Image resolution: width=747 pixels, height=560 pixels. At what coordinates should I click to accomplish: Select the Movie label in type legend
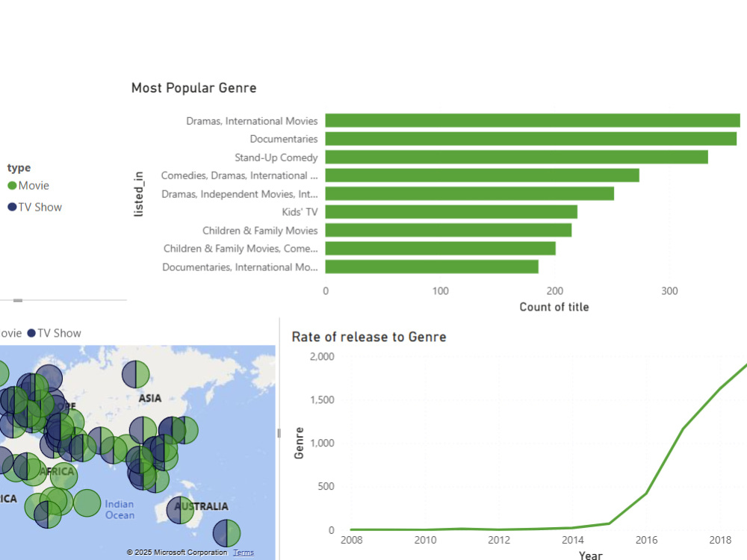pyautogui.click(x=34, y=186)
